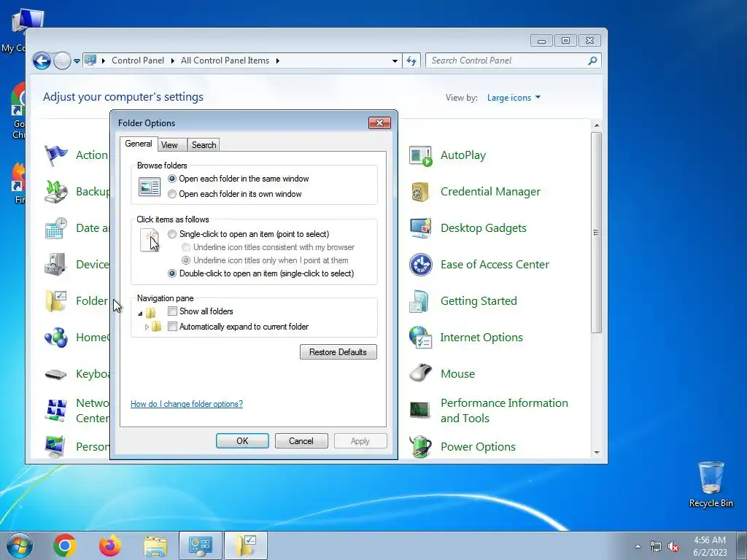Click the taskbar clock showing 4:56 AM

[x=710, y=546]
